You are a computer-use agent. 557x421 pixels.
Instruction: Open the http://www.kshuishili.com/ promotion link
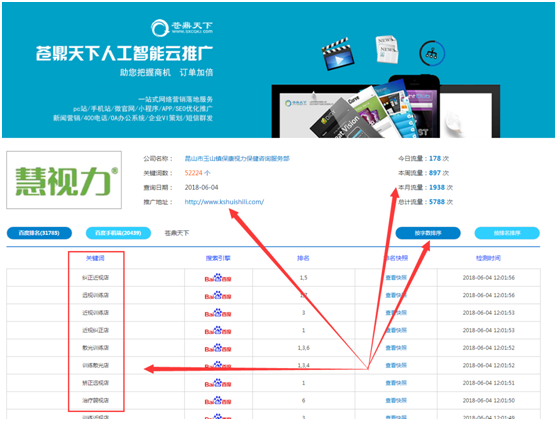click(x=224, y=202)
